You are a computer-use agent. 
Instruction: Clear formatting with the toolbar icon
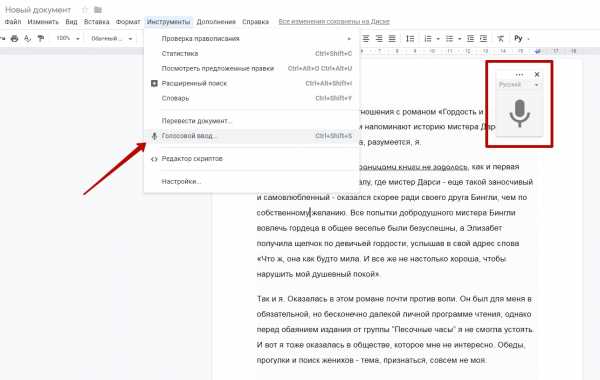(x=501, y=38)
